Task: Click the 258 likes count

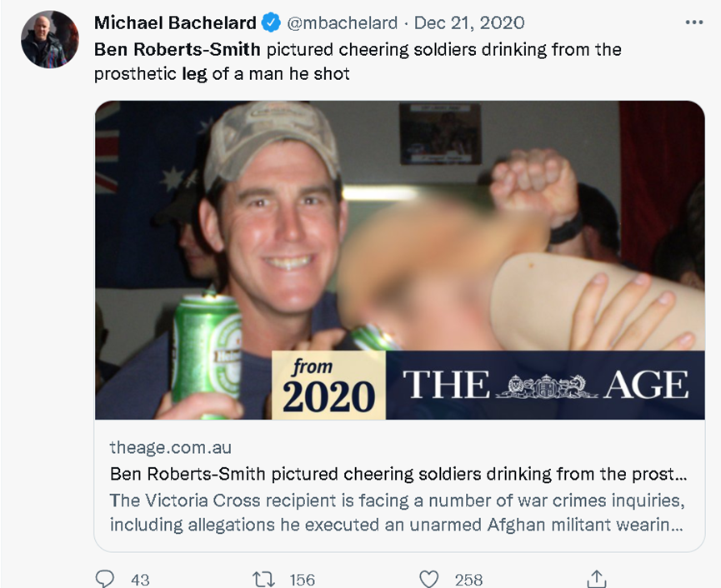Action: pos(468,580)
